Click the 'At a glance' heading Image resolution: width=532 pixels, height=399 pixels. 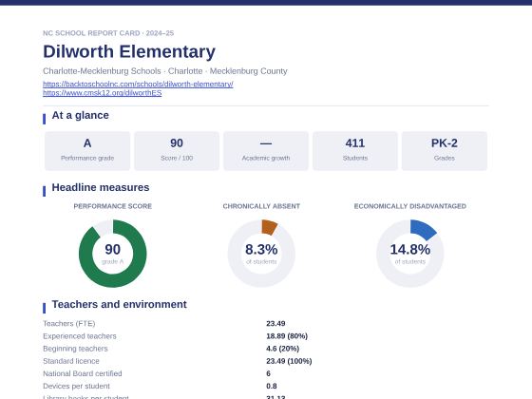tap(80, 115)
